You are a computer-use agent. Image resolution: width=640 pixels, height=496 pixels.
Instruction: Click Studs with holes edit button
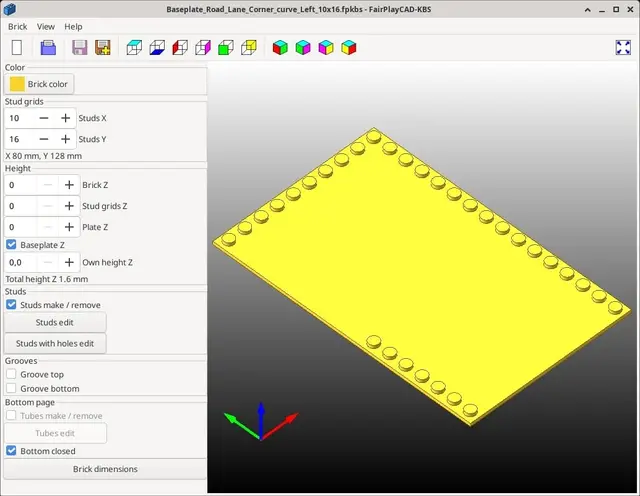55,343
